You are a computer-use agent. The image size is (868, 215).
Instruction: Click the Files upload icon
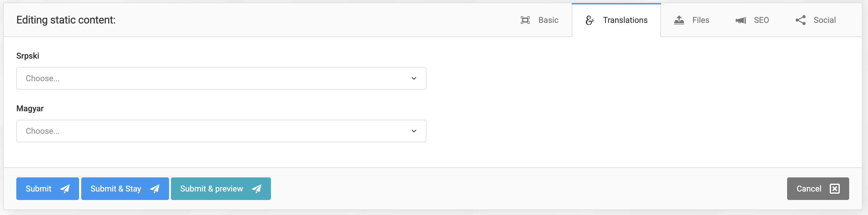[679, 20]
